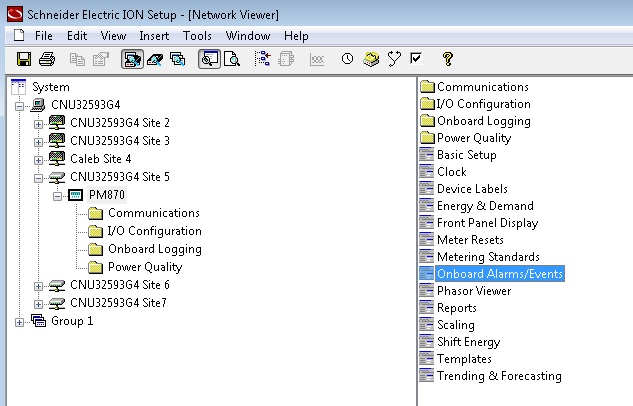Open Basic Setup screen
The height and width of the screenshot is (406, 633).
coord(467,155)
